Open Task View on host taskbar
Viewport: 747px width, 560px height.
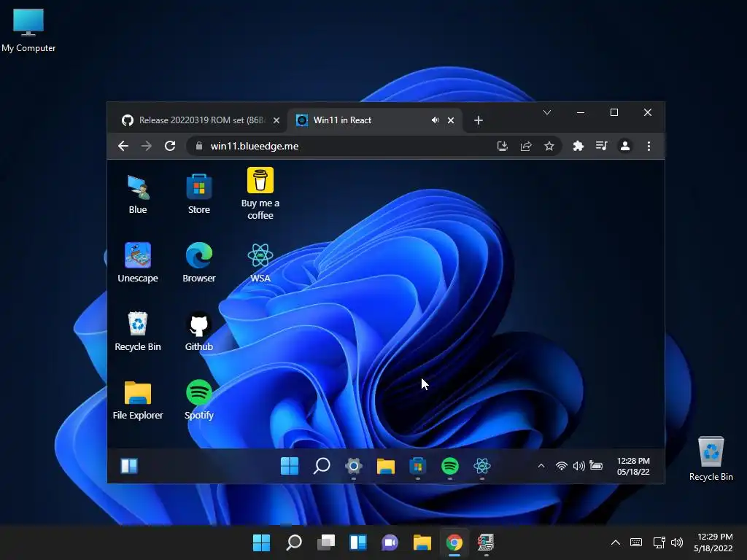click(326, 542)
